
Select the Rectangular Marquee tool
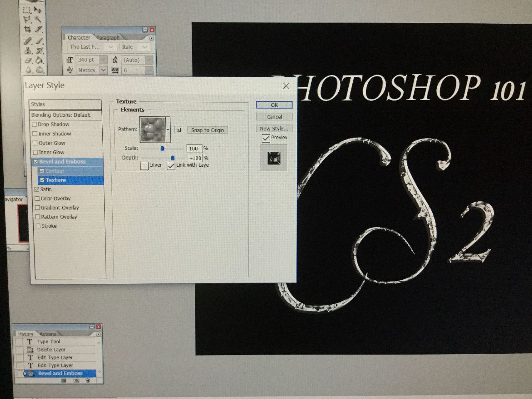point(27,10)
